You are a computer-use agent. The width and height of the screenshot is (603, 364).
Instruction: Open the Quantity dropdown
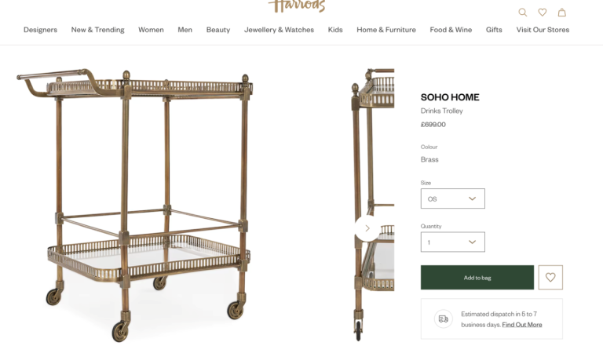(x=452, y=242)
